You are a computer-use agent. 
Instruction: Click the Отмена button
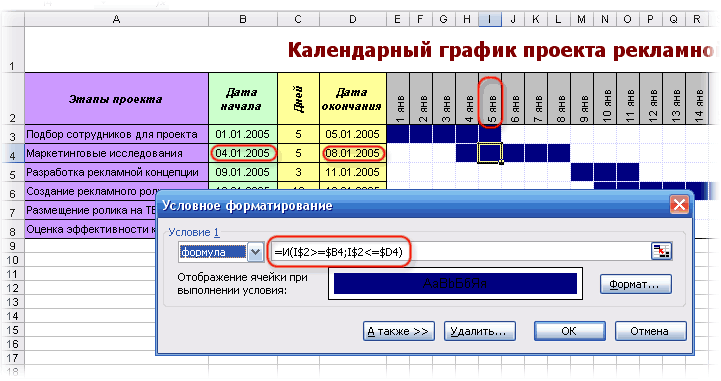tap(650, 331)
